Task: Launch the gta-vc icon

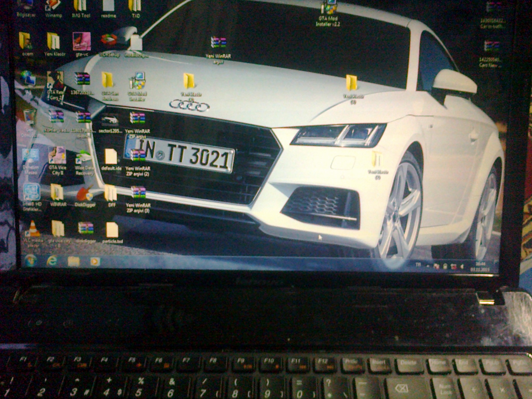Action: pyautogui.click(x=82, y=44)
